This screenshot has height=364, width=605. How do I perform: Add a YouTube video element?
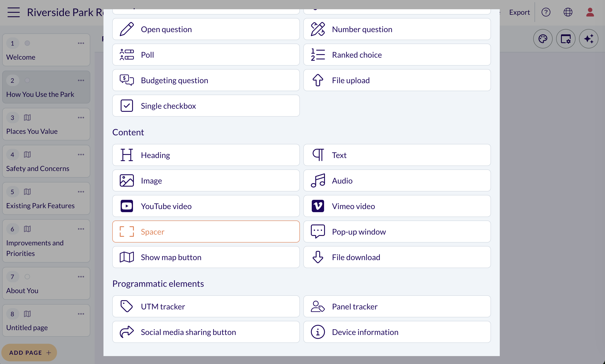coord(206,206)
